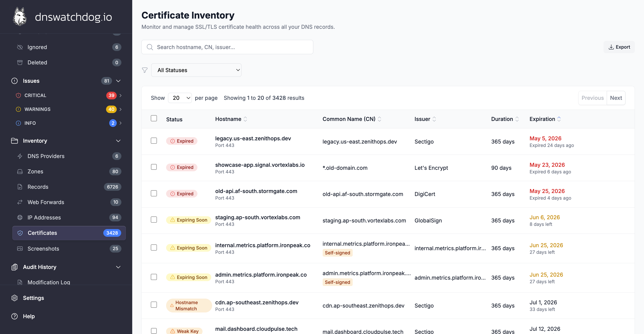
Task: Click the CRITICAL shield icon
Action: [18, 95]
